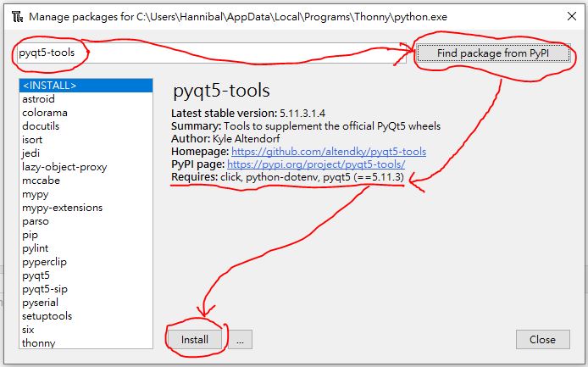The image size is (588, 367).
Task: Select docutils in the package list
Action: (x=86, y=126)
